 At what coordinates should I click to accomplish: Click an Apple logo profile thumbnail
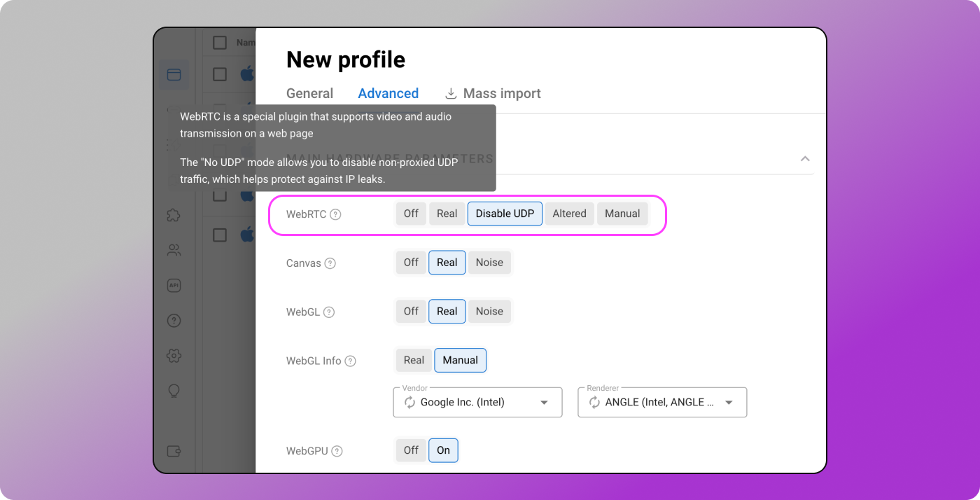tap(247, 74)
